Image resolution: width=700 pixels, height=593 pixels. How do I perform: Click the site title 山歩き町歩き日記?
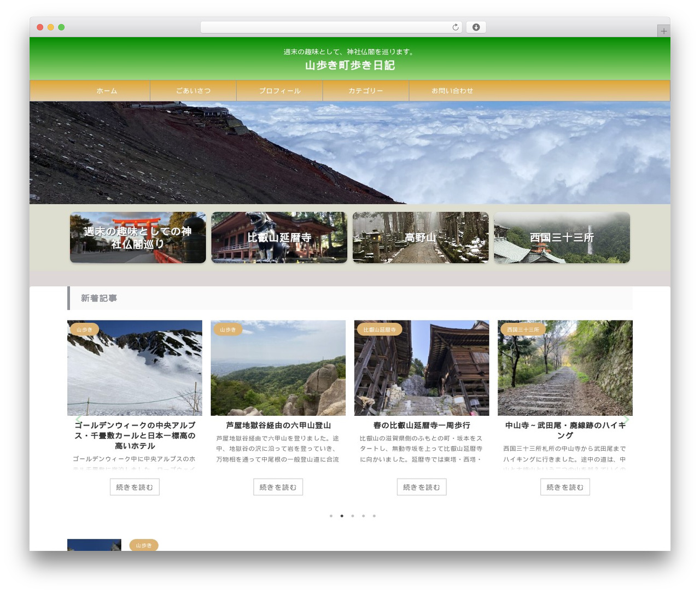pos(350,65)
